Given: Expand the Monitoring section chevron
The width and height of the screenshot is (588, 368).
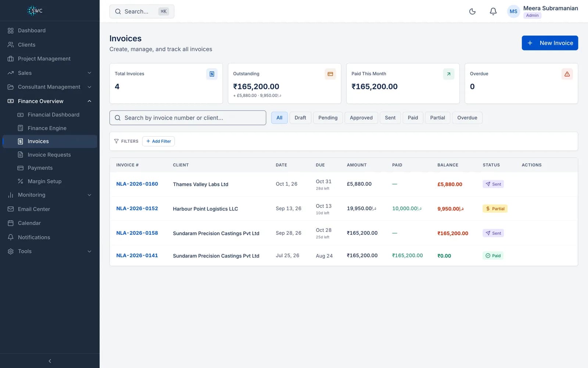Looking at the screenshot, I should tap(89, 195).
